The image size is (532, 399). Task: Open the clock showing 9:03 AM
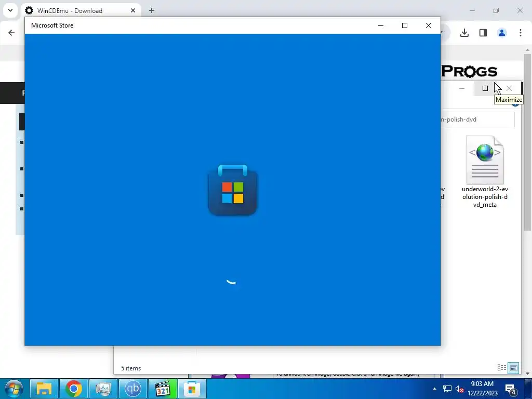click(x=482, y=389)
